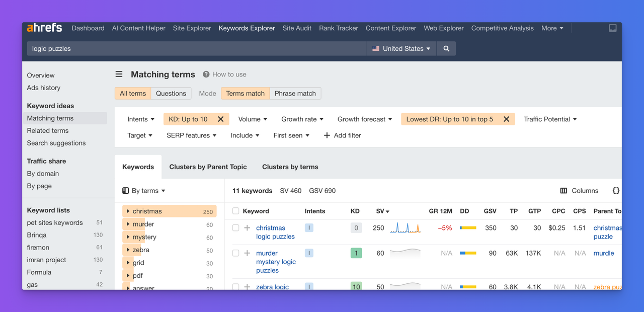Switch to Clusters by Parent Topic tab
The image size is (644, 312).
pos(208,167)
